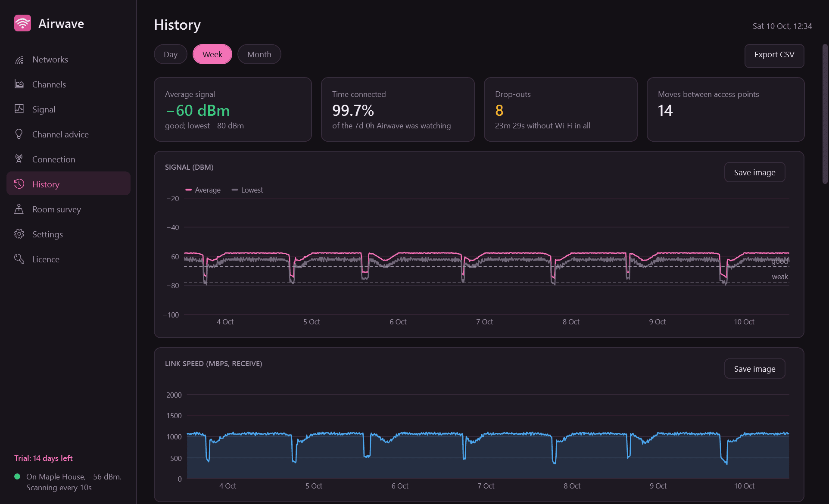Image resolution: width=829 pixels, height=504 pixels.
Task: Click the green connection status dot
Action: click(17, 476)
